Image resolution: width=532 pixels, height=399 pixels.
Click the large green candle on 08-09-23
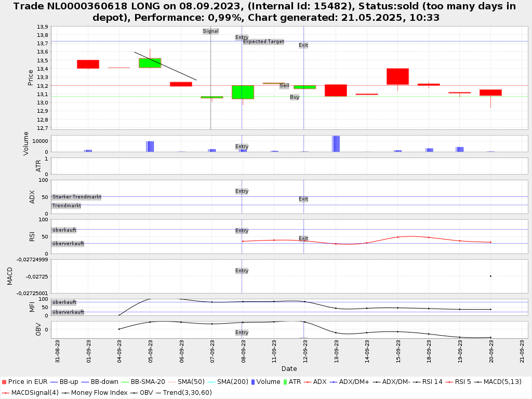click(x=243, y=92)
